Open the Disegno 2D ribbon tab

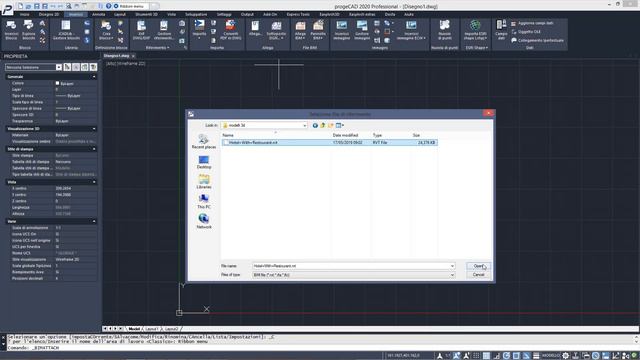[x=49, y=14]
